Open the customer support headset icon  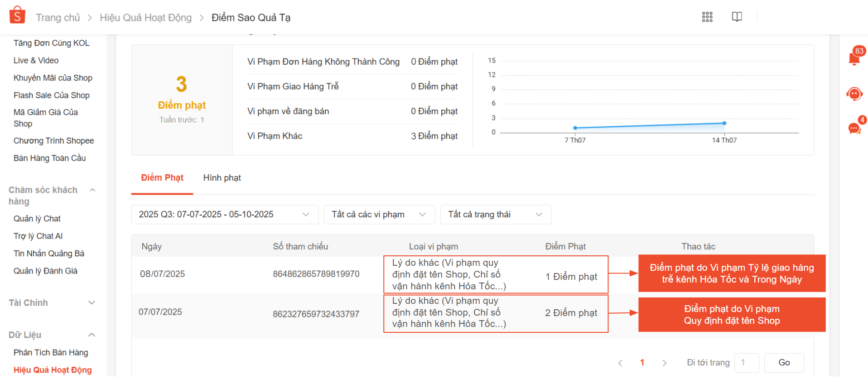[x=854, y=94]
